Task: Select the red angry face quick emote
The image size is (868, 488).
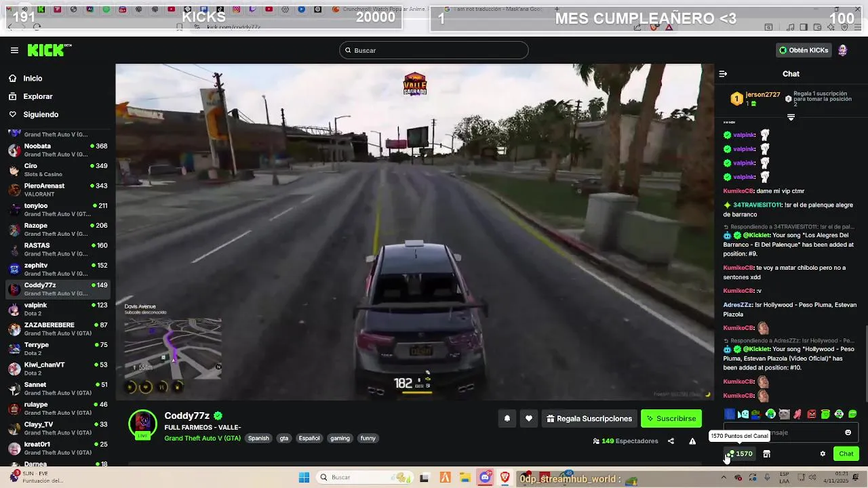Action: 812,414
